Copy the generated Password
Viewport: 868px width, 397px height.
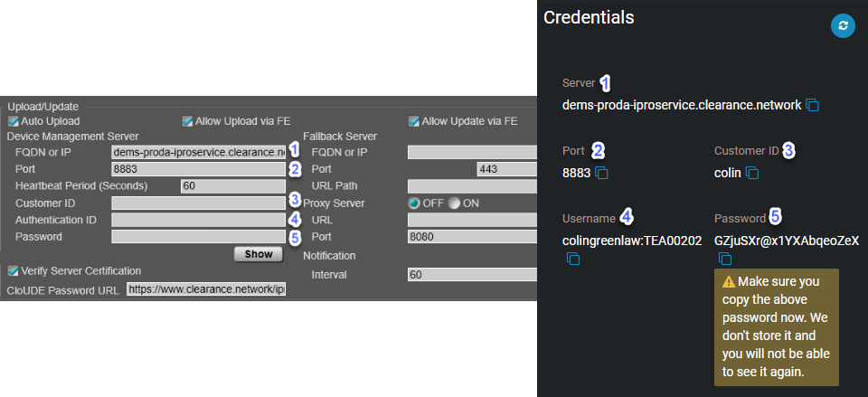click(x=725, y=259)
